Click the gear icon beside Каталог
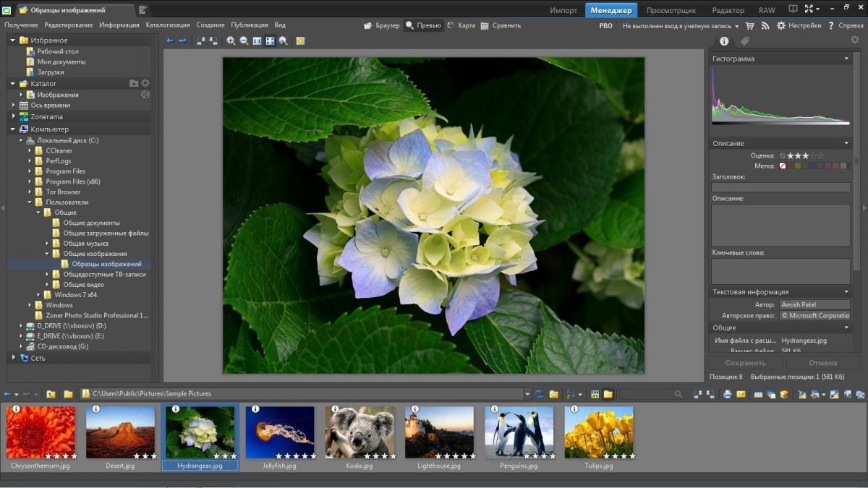868x488 pixels. click(145, 84)
